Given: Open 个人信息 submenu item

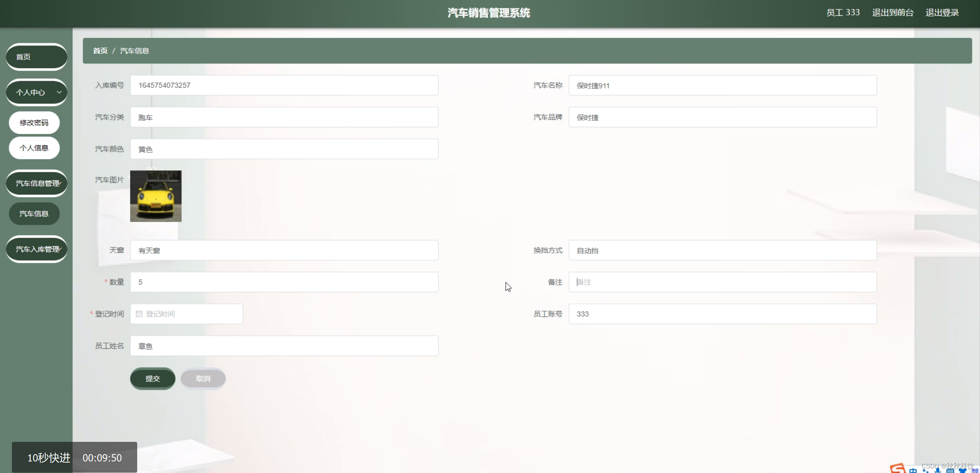Looking at the screenshot, I should pyautogui.click(x=34, y=148).
